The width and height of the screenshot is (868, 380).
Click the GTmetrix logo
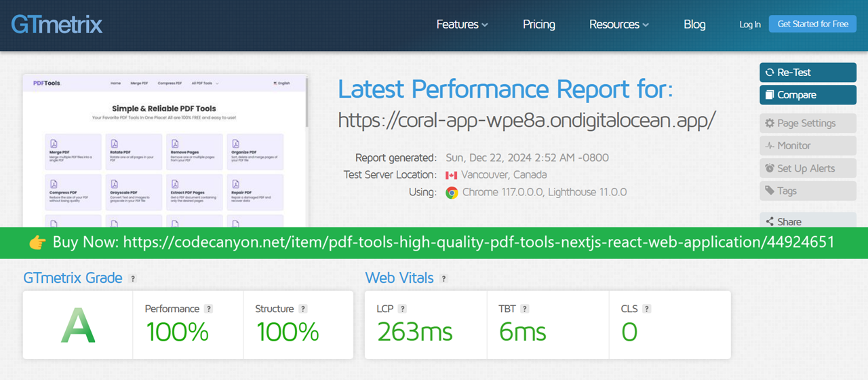tap(57, 24)
